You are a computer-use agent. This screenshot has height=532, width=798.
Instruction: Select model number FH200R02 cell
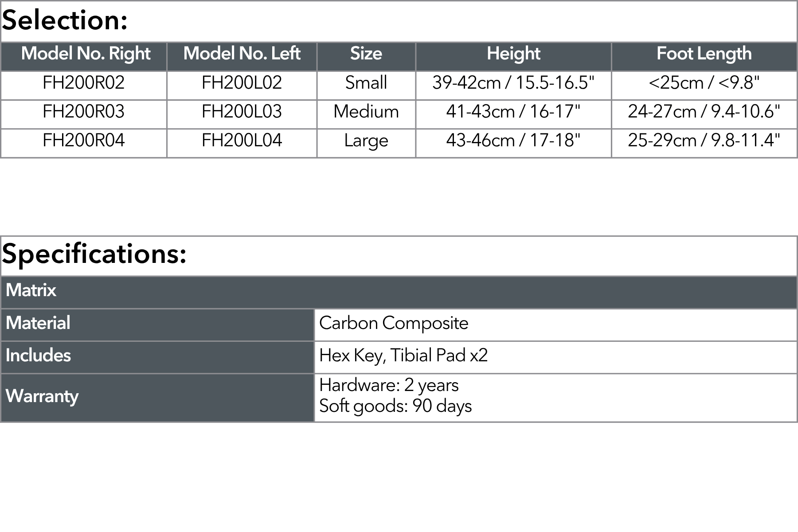(84, 83)
